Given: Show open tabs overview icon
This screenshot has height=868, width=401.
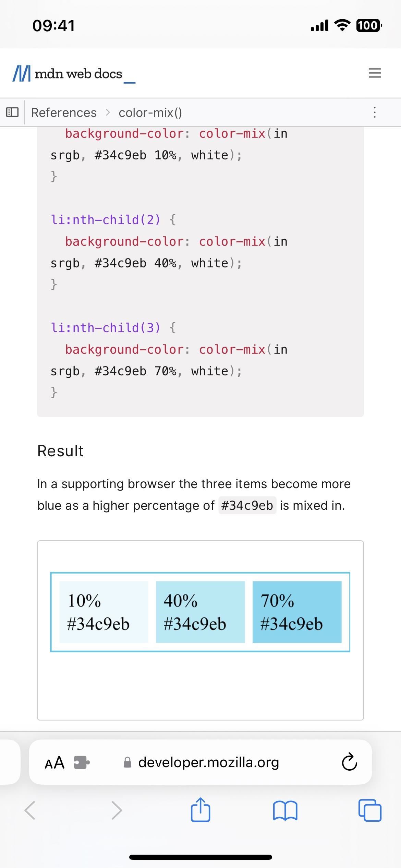Looking at the screenshot, I should [x=370, y=810].
